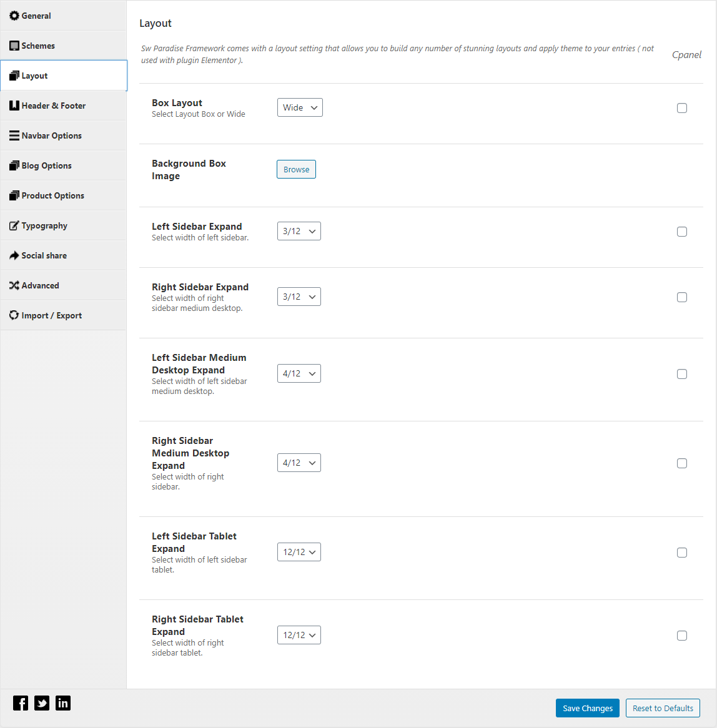
Task: Browse for Background Box Image
Action: [x=296, y=169]
